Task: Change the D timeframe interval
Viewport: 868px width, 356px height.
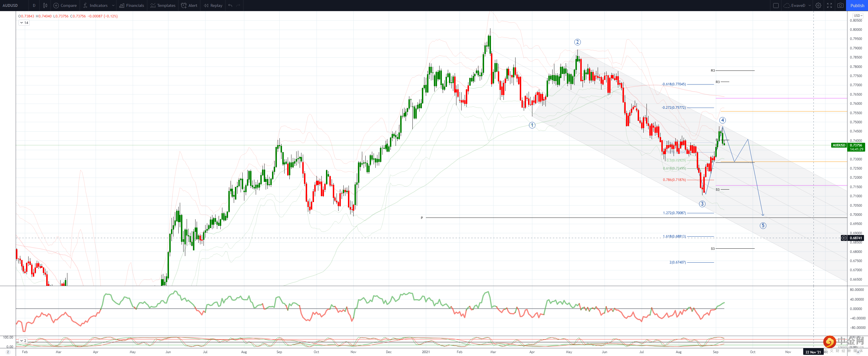Action: coord(34,5)
